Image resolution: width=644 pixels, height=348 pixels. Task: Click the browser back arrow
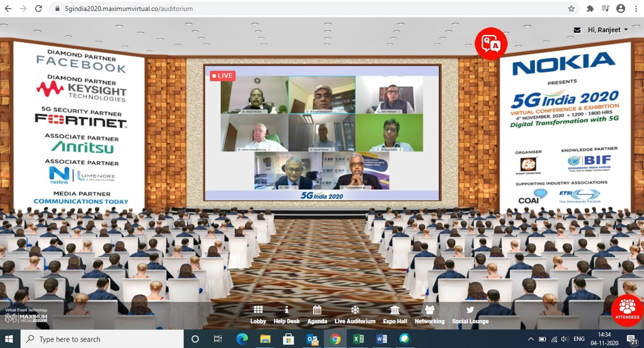coord(8,8)
